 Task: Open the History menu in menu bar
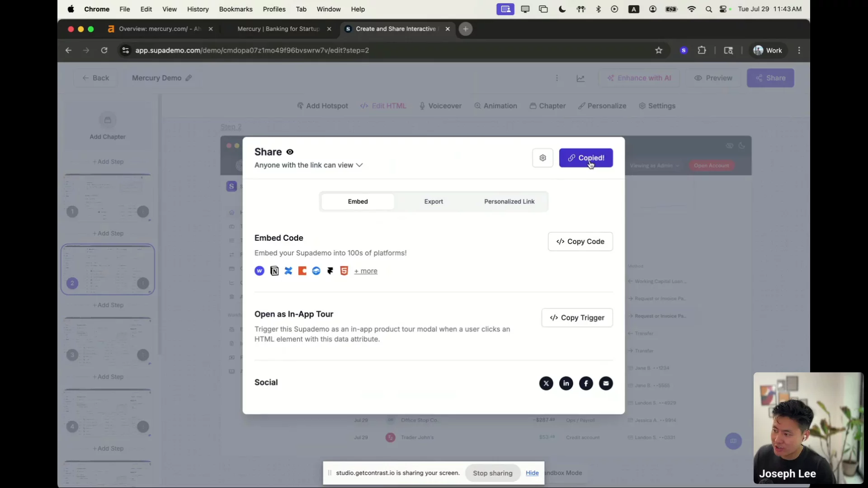pyautogui.click(x=198, y=9)
